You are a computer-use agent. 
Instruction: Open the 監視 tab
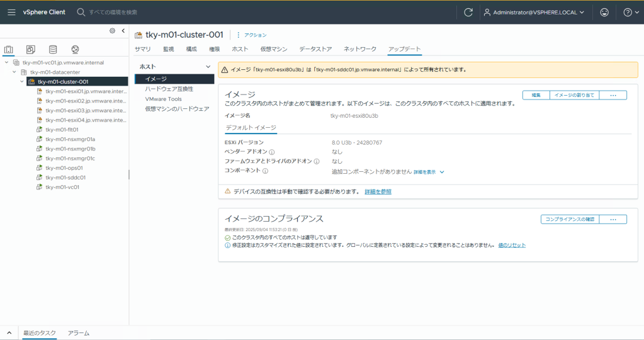tap(168, 49)
